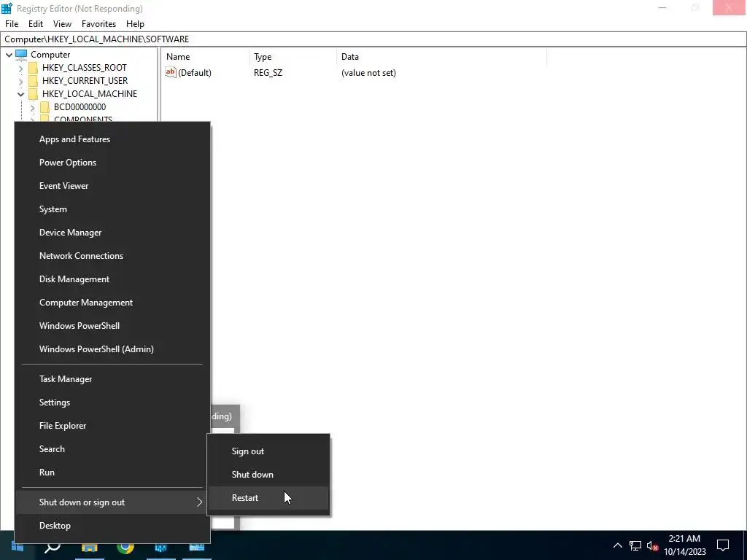The width and height of the screenshot is (747, 560).
Task: Open Apps and Features
Action: pos(112,139)
